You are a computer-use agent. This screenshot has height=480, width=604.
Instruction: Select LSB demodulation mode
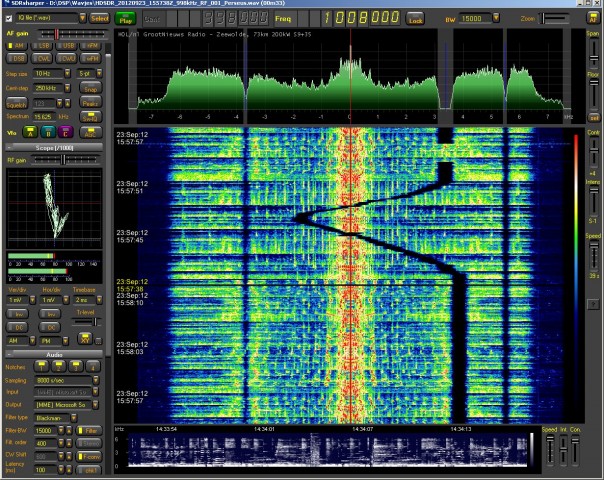tap(42, 46)
